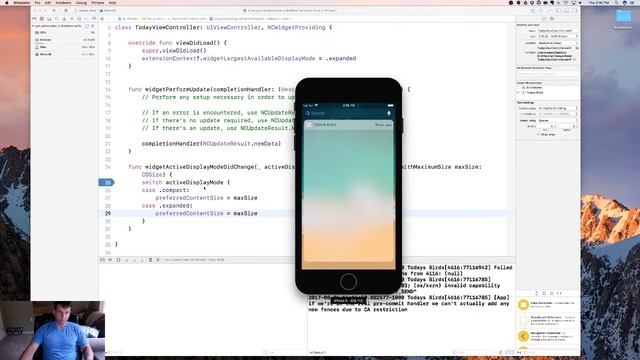Toggle navigator panel visibility
Viewport: 640px width, 360px height.
tap(558, 11)
